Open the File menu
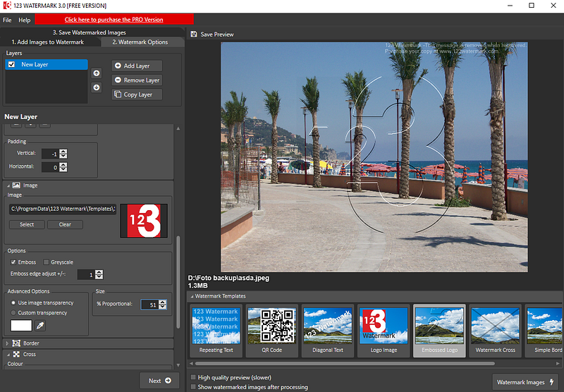The width and height of the screenshot is (564, 392). (7, 20)
